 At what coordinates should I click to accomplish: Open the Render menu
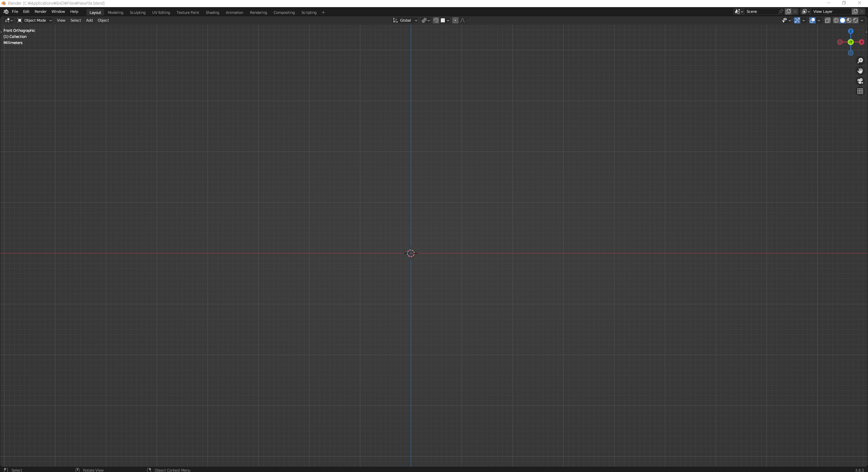[40, 12]
